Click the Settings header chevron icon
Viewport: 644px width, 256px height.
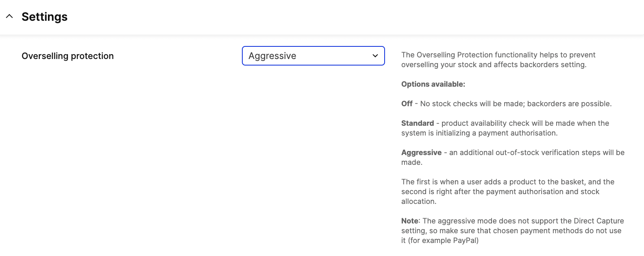point(9,16)
